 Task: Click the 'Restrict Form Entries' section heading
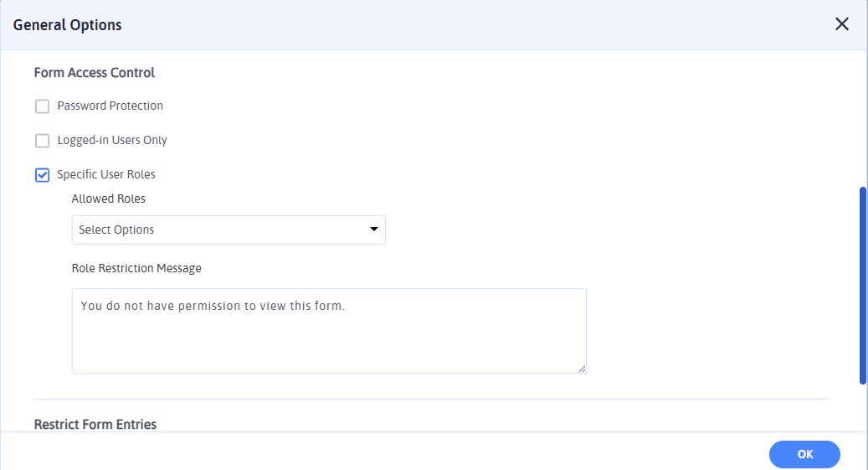(x=95, y=425)
